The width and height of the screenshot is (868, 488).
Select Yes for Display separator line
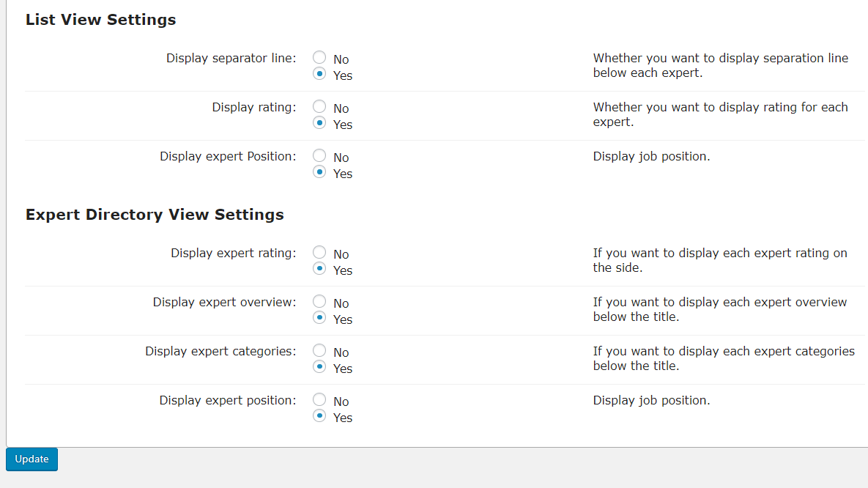pyautogui.click(x=319, y=74)
